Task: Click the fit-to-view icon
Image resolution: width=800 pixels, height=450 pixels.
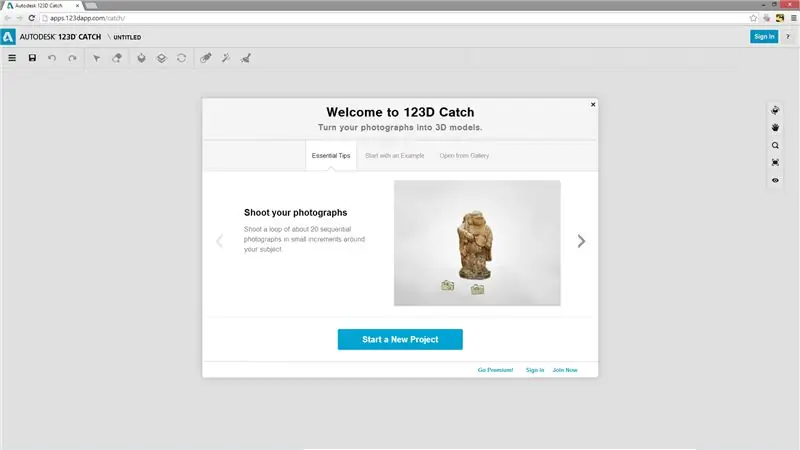Action: (x=775, y=163)
